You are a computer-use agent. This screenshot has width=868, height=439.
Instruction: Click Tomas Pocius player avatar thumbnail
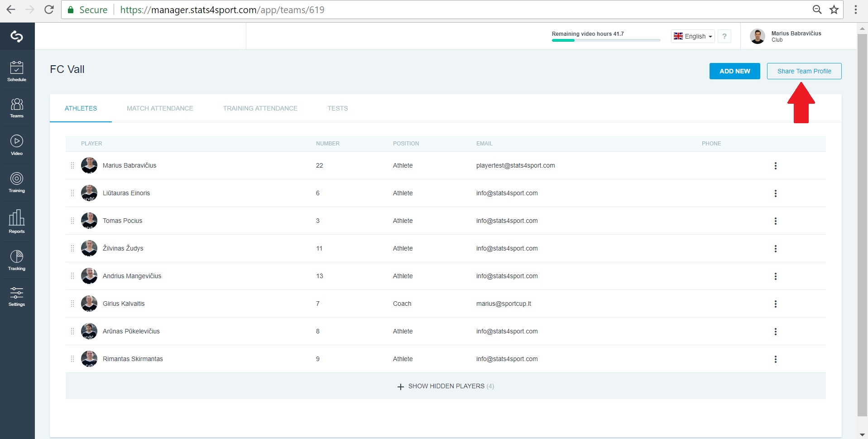tap(89, 221)
